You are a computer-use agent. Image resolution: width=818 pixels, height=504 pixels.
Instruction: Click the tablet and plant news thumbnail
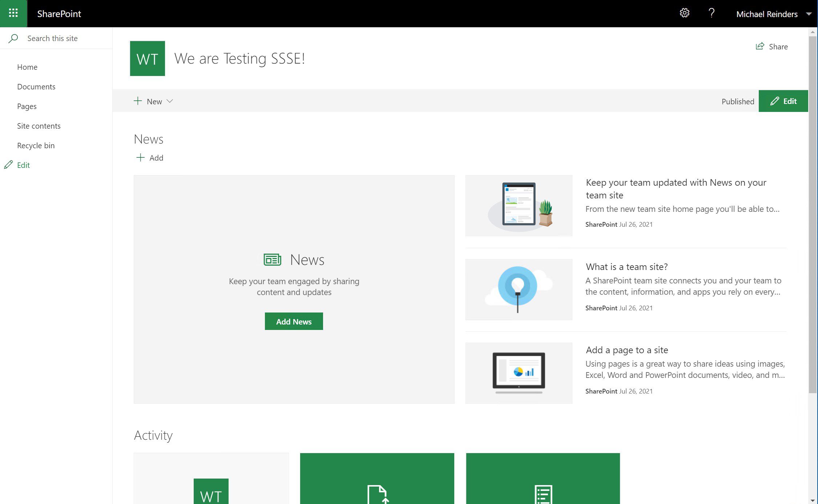pyautogui.click(x=519, y=206)
